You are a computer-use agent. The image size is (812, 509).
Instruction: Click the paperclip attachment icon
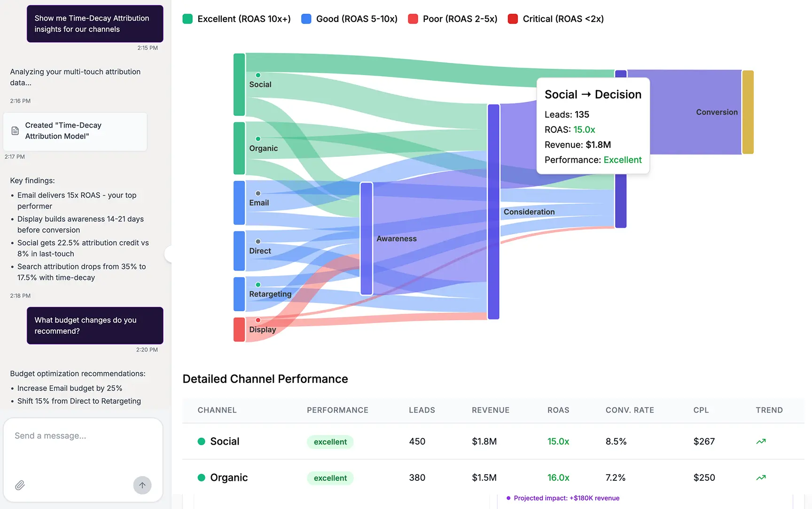click(x=19, y=485)
